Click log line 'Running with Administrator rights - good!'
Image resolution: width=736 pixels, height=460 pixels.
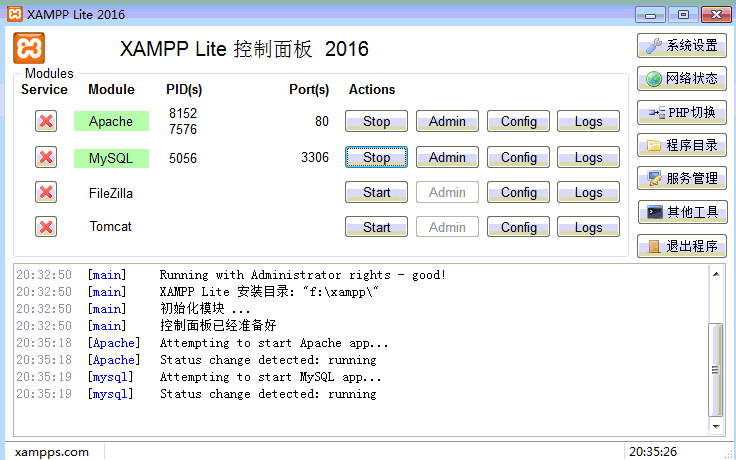click(x=302, y=275)
